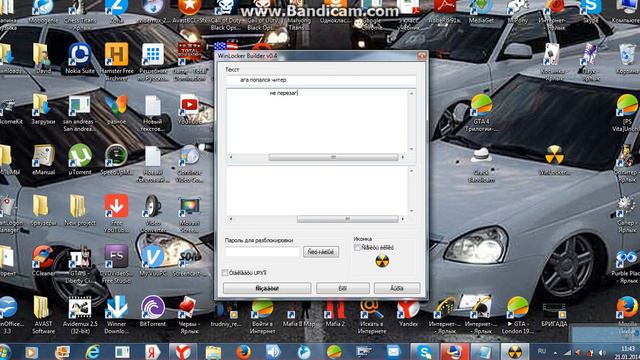
Task: Select the Yandex desktop shortcut
Action: 408,313
